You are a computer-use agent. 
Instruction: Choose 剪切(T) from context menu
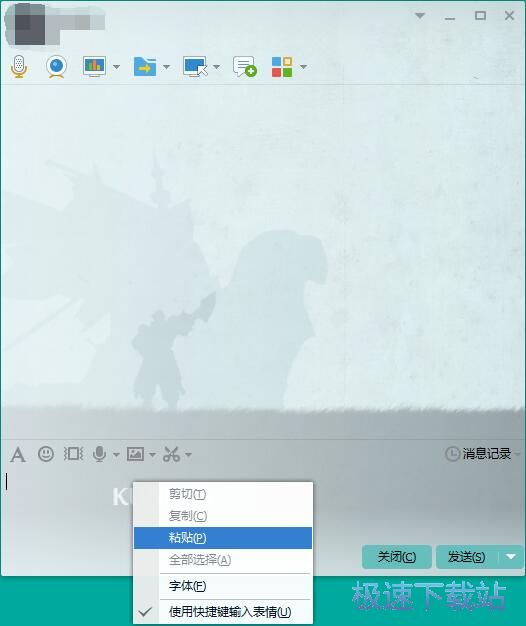(223, 494)
